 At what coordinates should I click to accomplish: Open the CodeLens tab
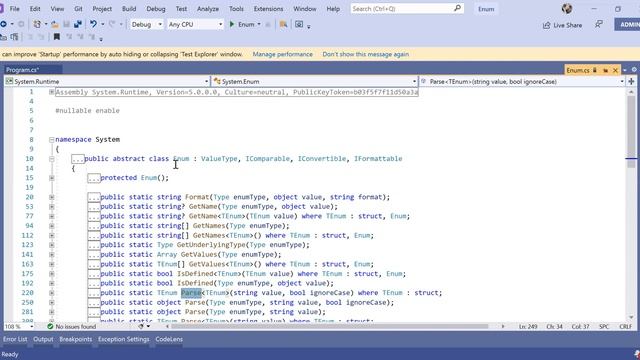(169, 339)
